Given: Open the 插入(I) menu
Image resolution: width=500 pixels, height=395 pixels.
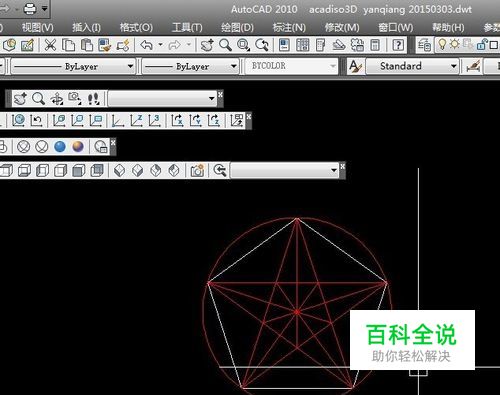Looking at the screenshot, I should 86,27.
